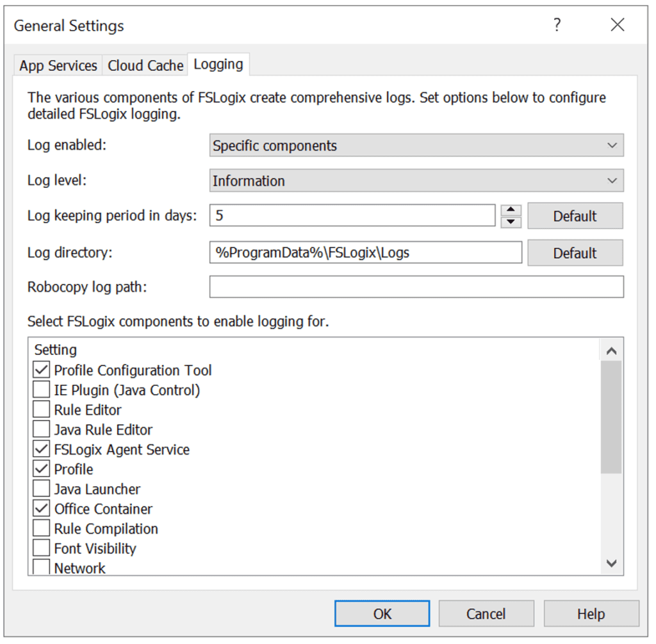
Task: Increment log keeping days with up arrow
Action: tap(511, 211)
